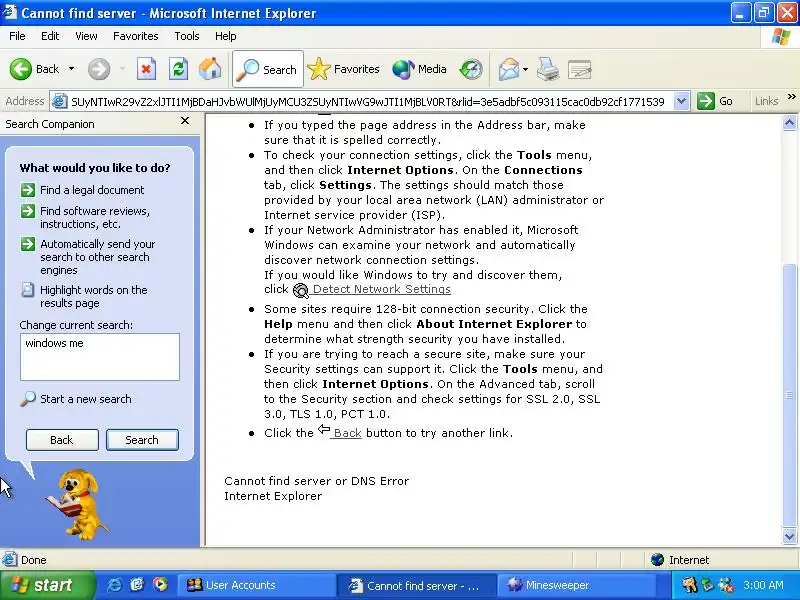Viewport: 800px width, 600px height.
Task: Launch Outlook Express from Quick Launch
Action: (137, 585)
